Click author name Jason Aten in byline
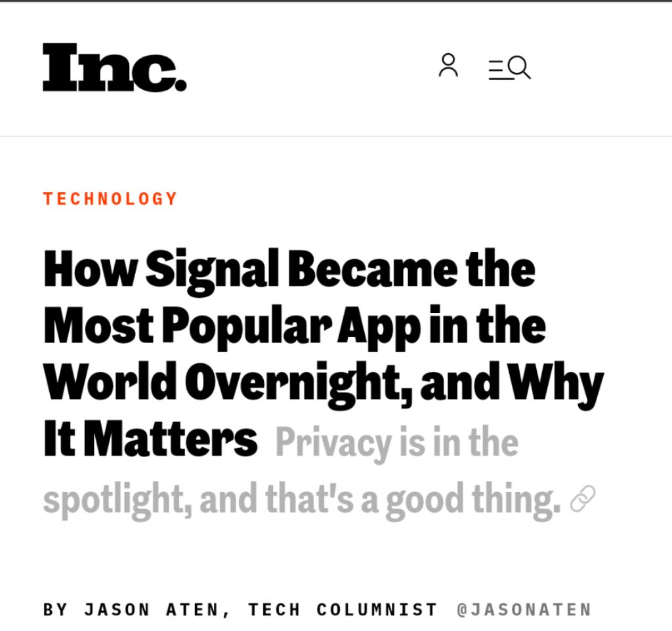This screenshot has width=672, height=631. [153, 610]
